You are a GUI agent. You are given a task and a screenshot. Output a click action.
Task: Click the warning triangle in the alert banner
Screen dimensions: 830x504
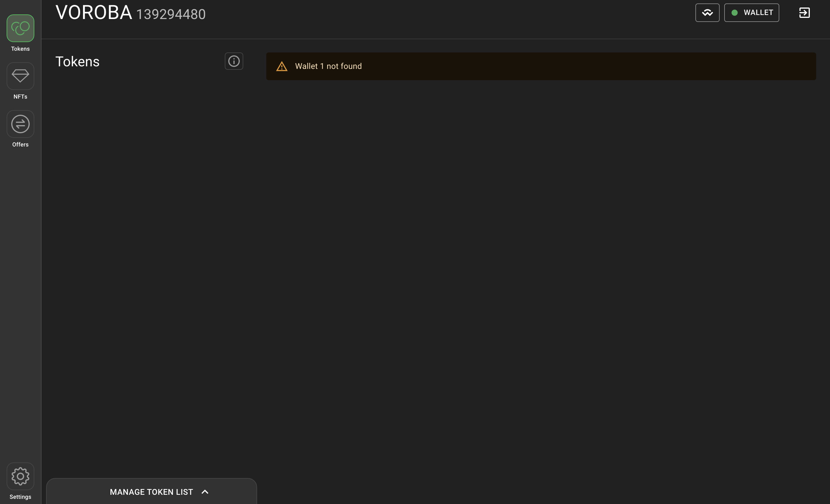coord(282,66)
